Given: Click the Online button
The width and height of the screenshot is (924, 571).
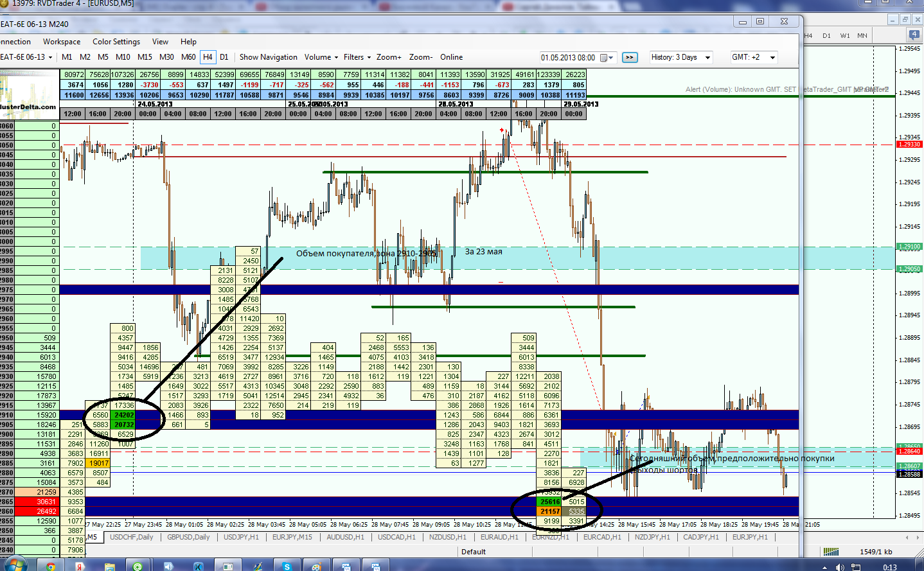Looking at the screenshot, I should [x=451, y=57].
